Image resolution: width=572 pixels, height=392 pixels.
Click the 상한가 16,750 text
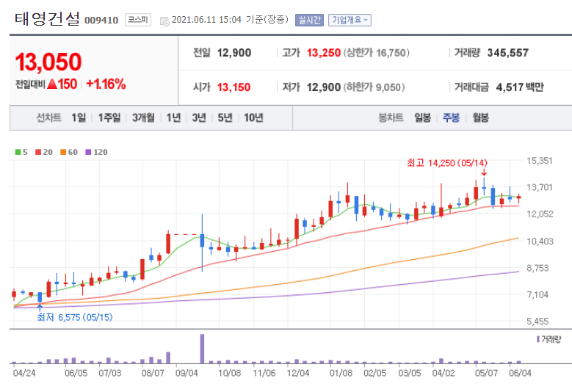tap(376, 53)
